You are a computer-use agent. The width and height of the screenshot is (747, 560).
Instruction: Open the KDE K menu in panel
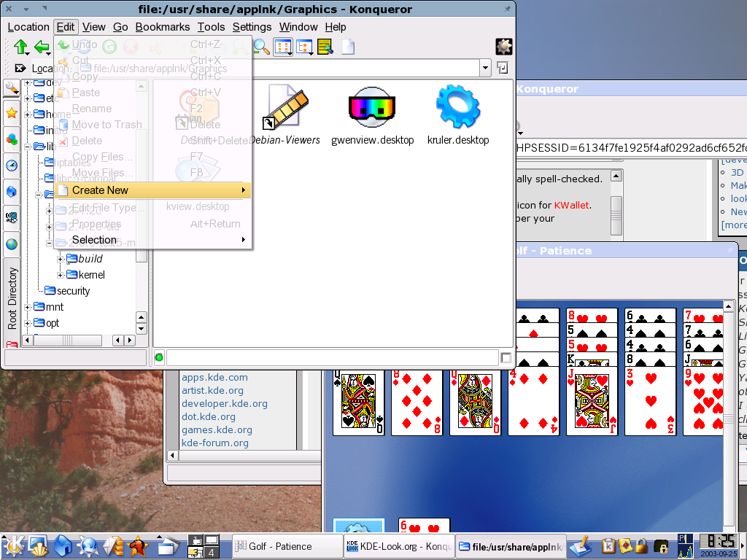13,545
